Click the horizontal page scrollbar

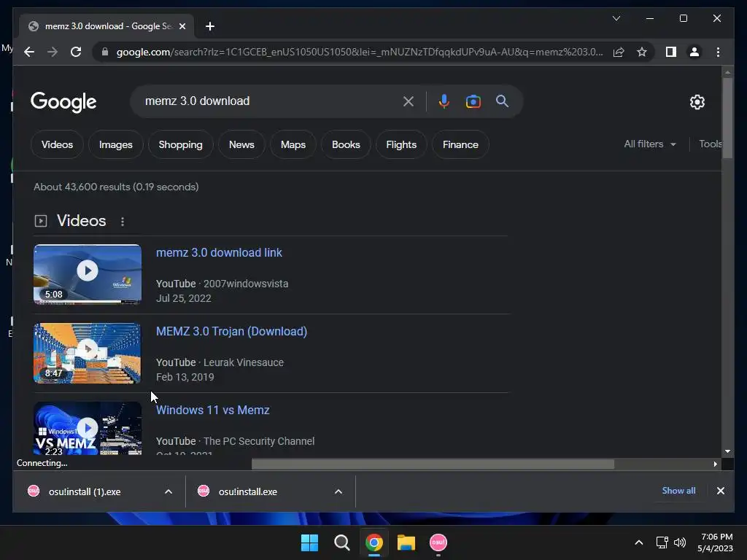coord(433,464)
